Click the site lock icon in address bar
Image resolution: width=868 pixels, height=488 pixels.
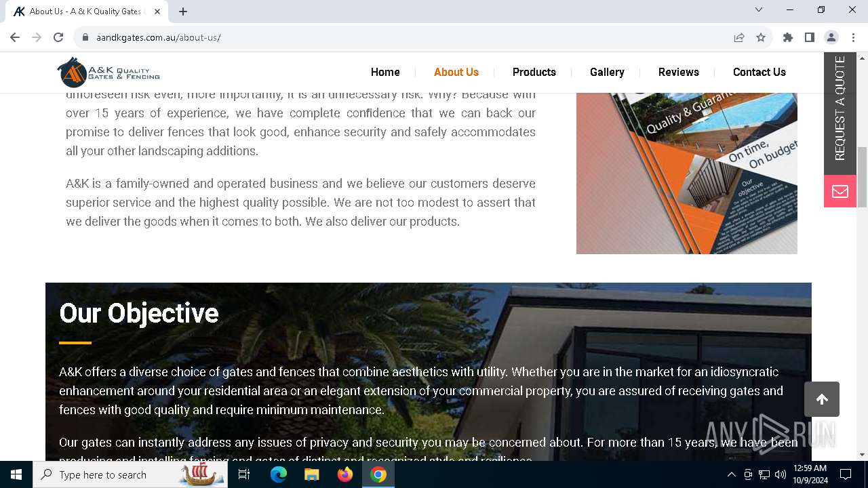(85, 37)
